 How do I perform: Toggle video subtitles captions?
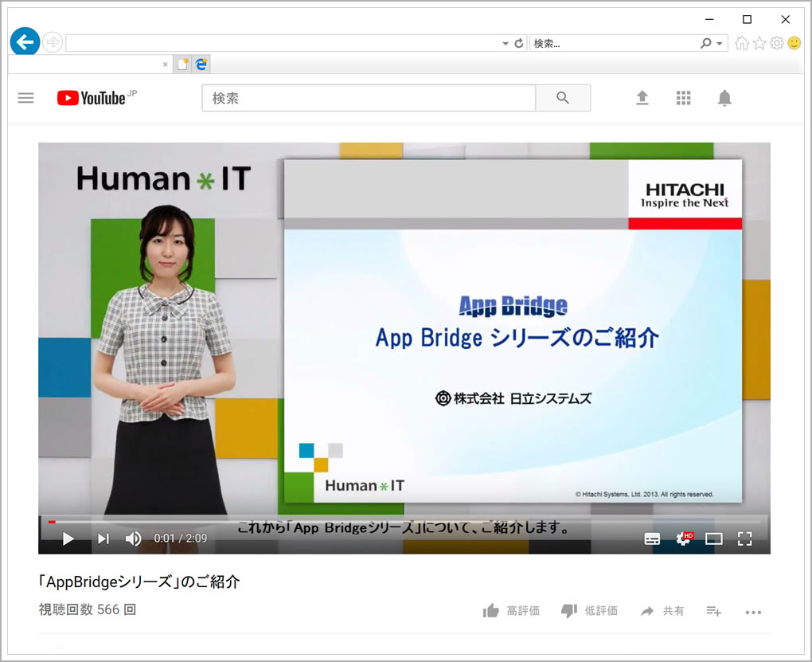click(652, 539)
